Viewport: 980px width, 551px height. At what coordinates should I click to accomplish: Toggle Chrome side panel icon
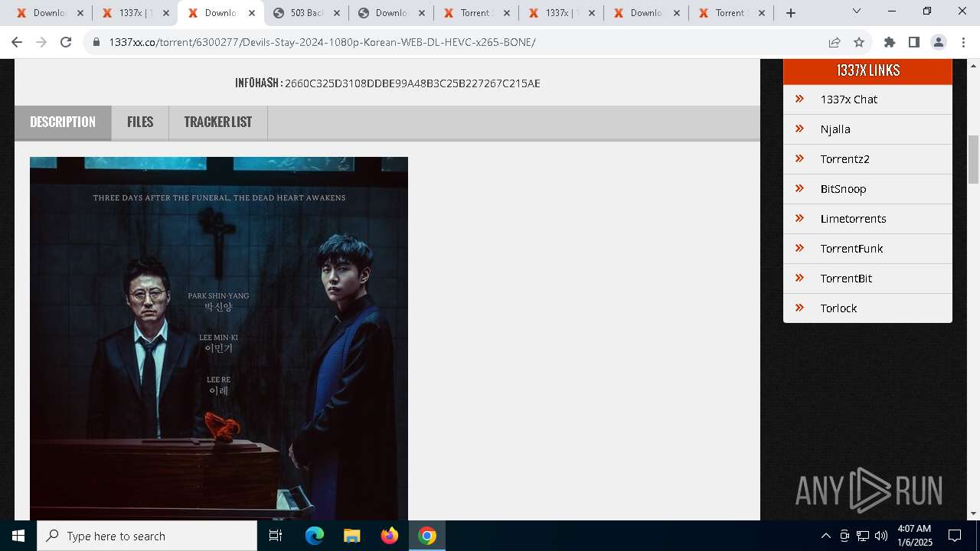[x=913, y=42]
